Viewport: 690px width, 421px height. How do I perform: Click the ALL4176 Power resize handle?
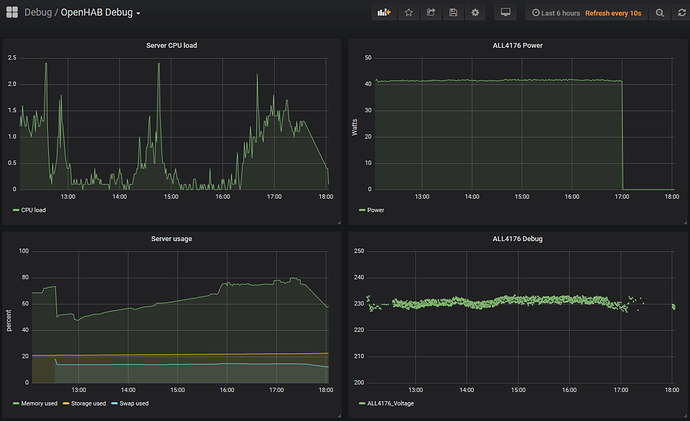coord(685,223)
